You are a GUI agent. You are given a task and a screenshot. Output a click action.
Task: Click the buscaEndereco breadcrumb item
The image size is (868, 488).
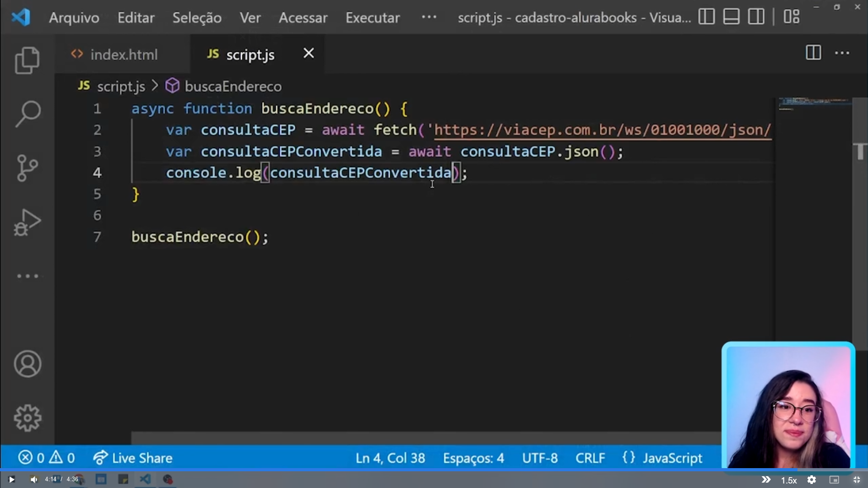(233, 86)
